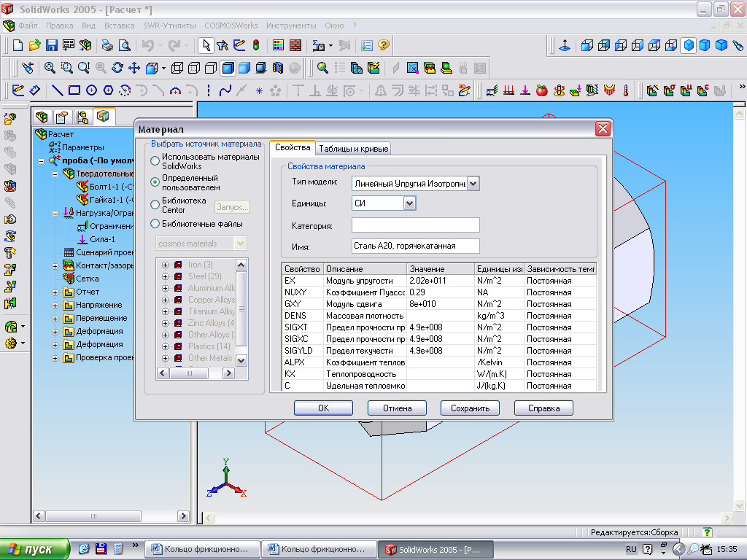Click the 'Сохранить' button
The width and height of the screenshot is (747, 560).
[471, 408]
